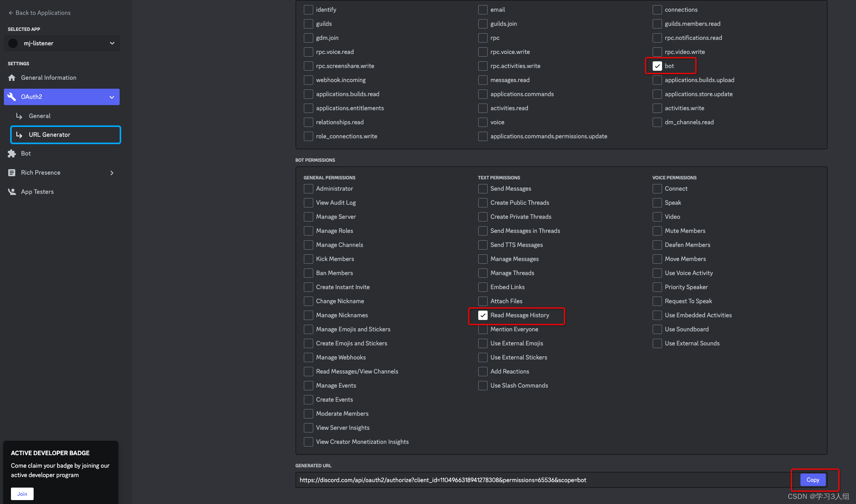
Task: Click the back arrow icon
Action: [11, 13]
